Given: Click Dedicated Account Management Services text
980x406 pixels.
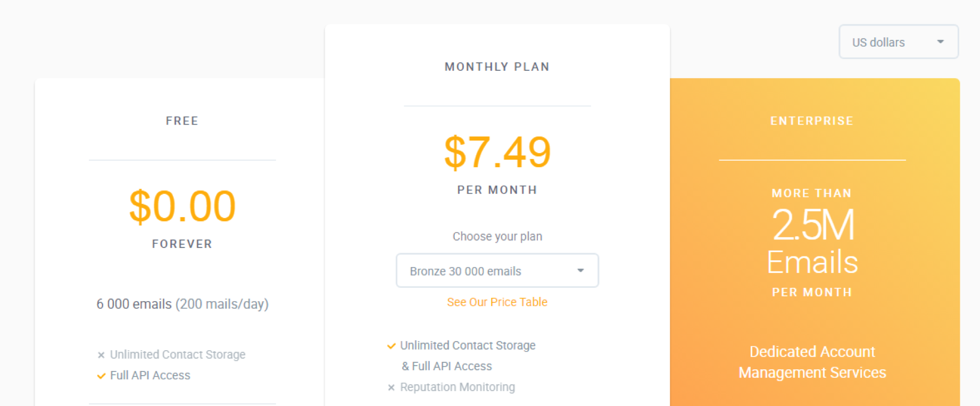Looking at the screenshot, I should [x=812, y=362].
